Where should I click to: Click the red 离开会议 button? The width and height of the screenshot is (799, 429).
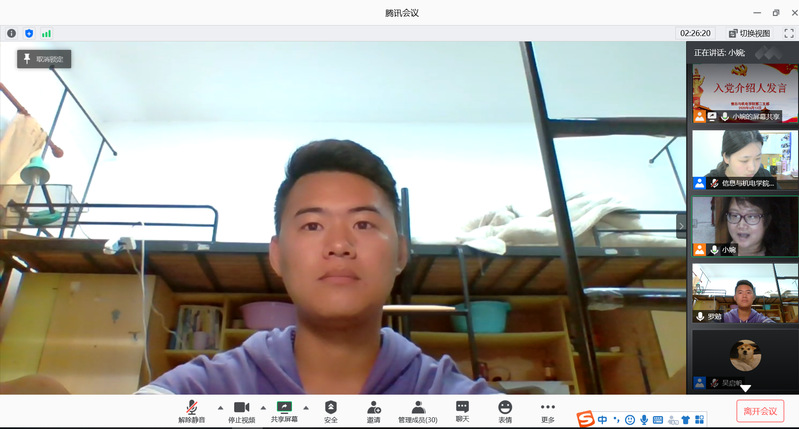tap(760, 411)
